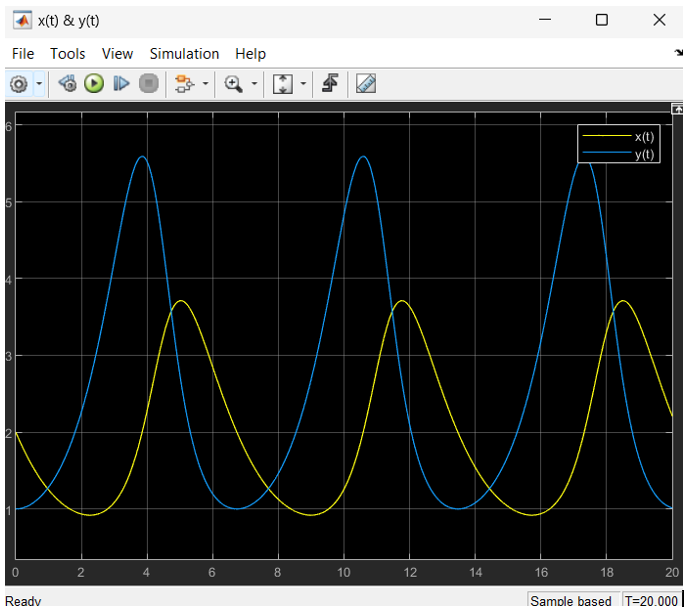Select the Zoom magnifier tool
Screen dimensions: 687x616
(x=234, y=84)
